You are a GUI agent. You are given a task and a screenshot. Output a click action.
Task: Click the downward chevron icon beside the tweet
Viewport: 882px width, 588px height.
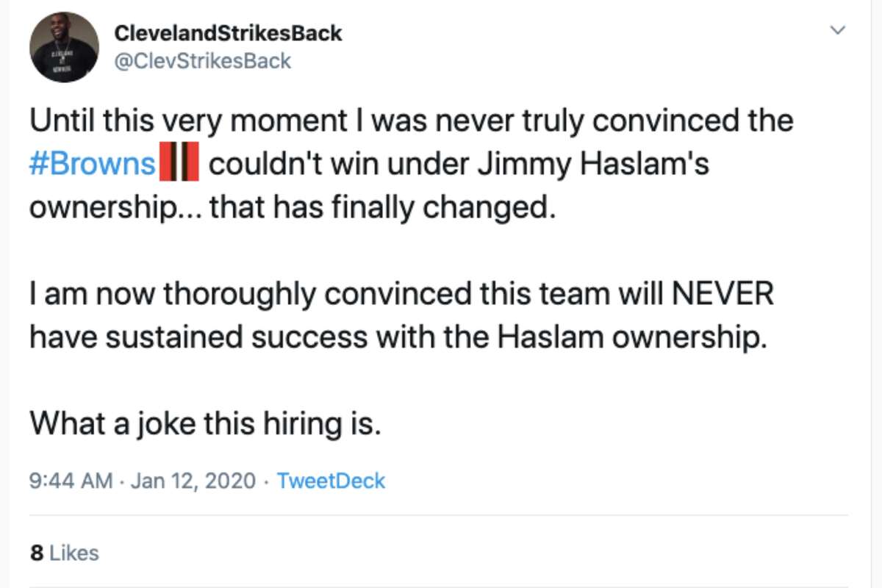pos(836,30)
